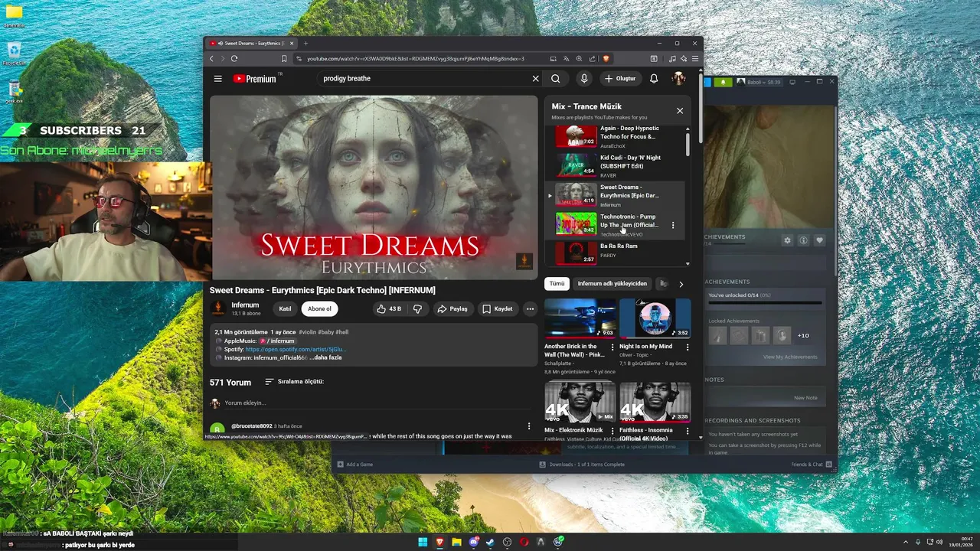The width and height of the screenshot is (980, 551).
Task: Clear the search box text with X
Action: click(535, 78)
